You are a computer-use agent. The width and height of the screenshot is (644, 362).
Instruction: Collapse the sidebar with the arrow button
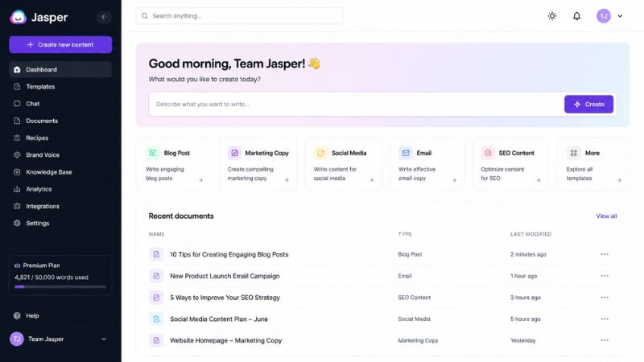(104, 17)
